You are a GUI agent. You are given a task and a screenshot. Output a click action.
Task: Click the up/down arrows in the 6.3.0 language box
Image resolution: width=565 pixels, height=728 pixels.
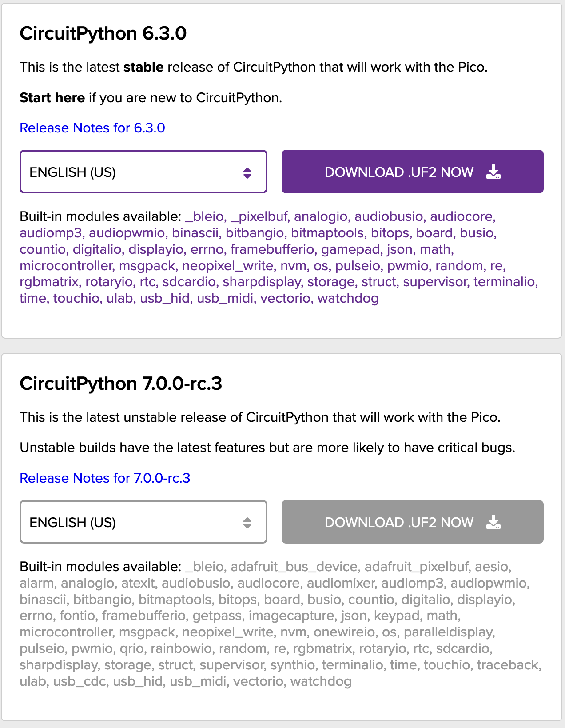pos(247,172)
